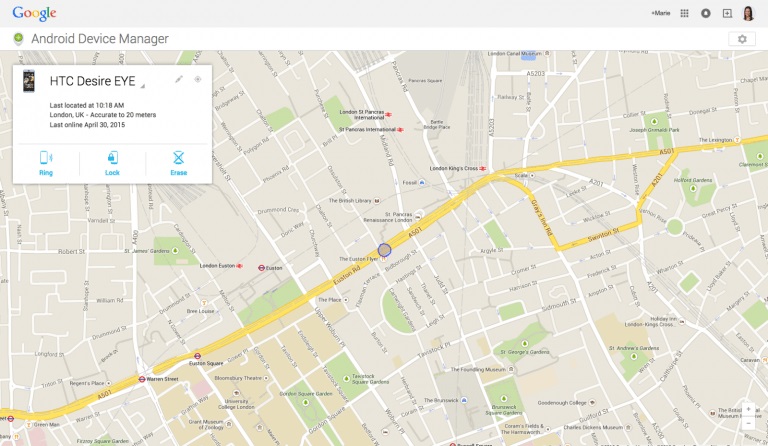Click the Google+ share icon
This screenshot has height=446, width=768.
727,13
